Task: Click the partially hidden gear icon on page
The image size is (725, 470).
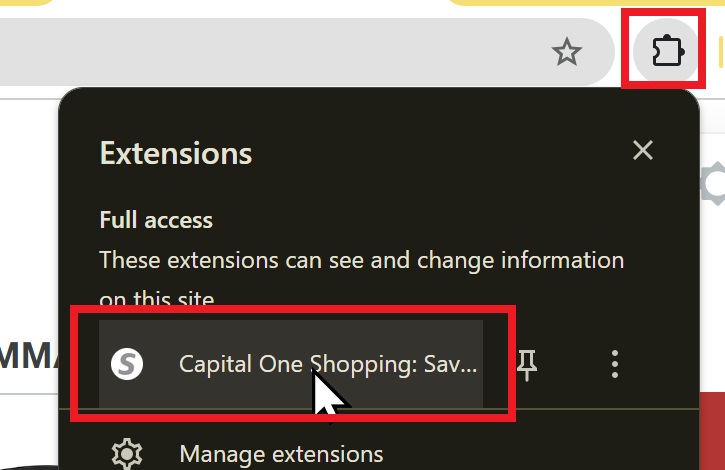Action: (x=712, y=183)
